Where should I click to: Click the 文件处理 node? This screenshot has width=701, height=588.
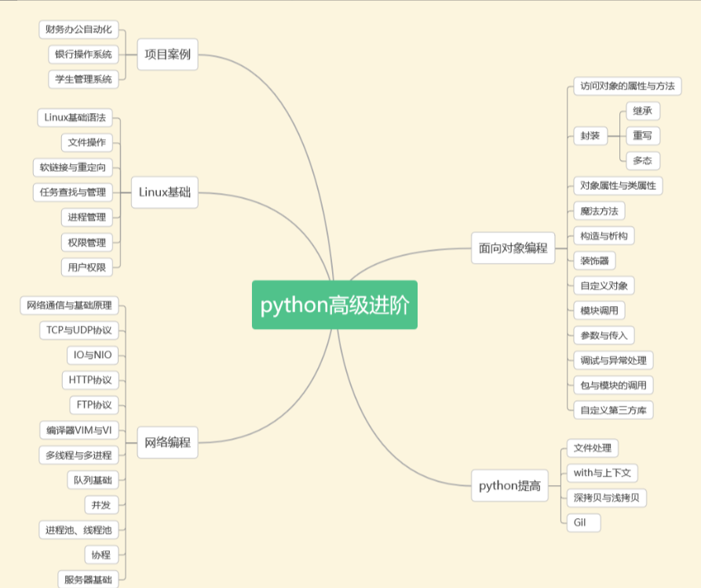pyautogui.click(x=593, y=448)
